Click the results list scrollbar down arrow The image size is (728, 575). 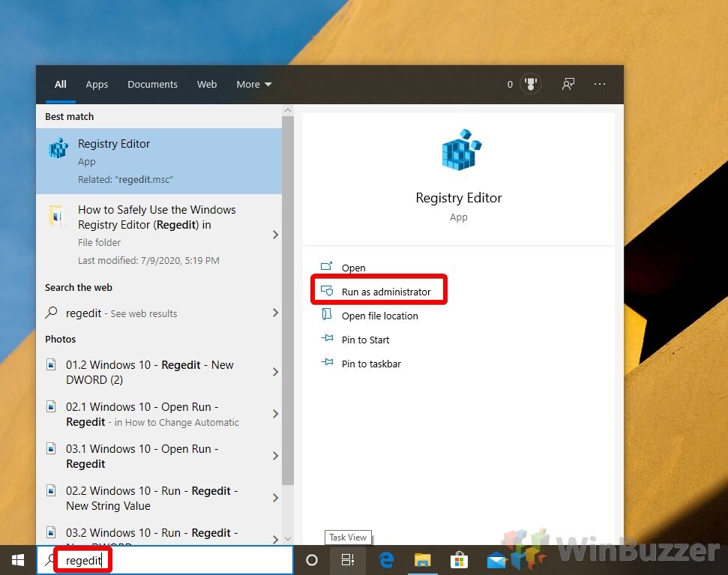[x=288, y=539]
